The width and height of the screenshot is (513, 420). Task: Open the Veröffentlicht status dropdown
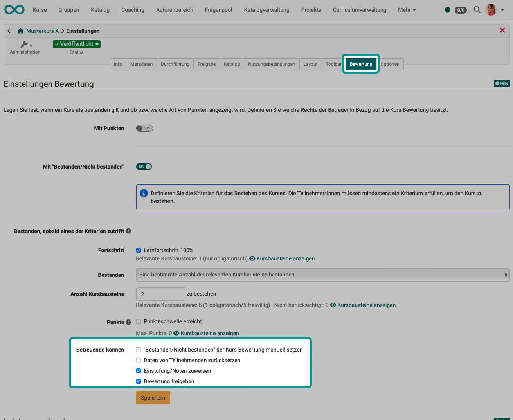(76, 44)
